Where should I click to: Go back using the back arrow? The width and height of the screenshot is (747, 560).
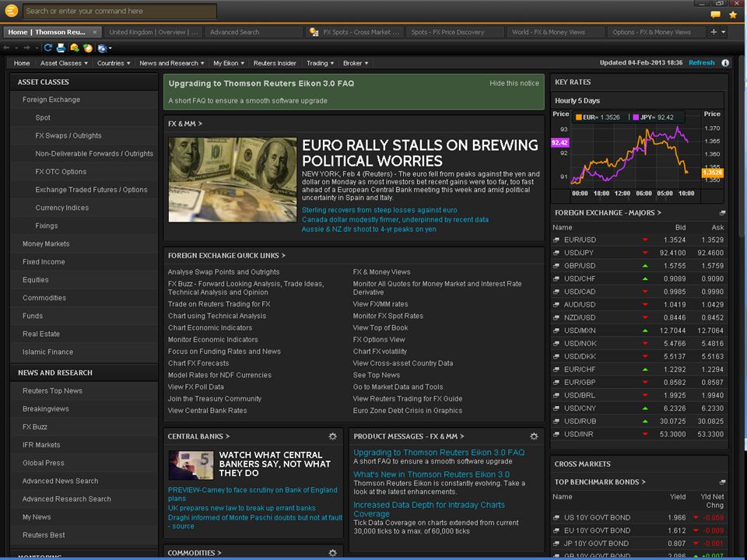click(7, 48)
